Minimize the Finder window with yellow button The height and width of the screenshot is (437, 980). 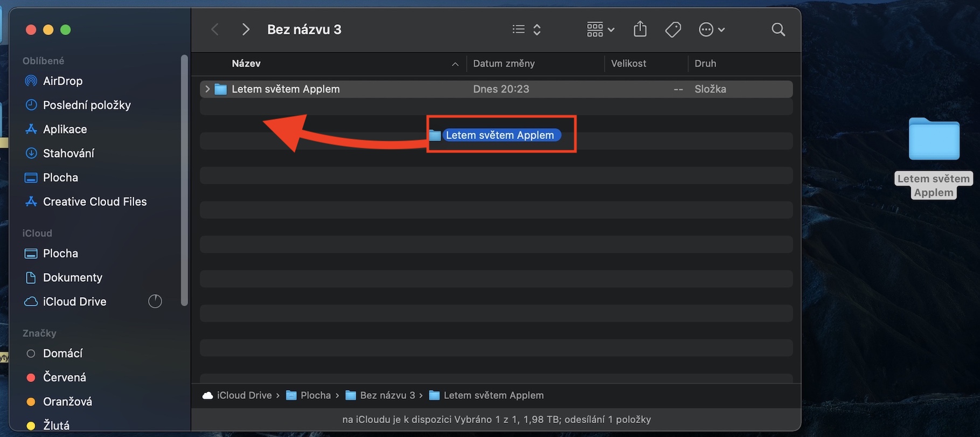[x=48, y=30]
